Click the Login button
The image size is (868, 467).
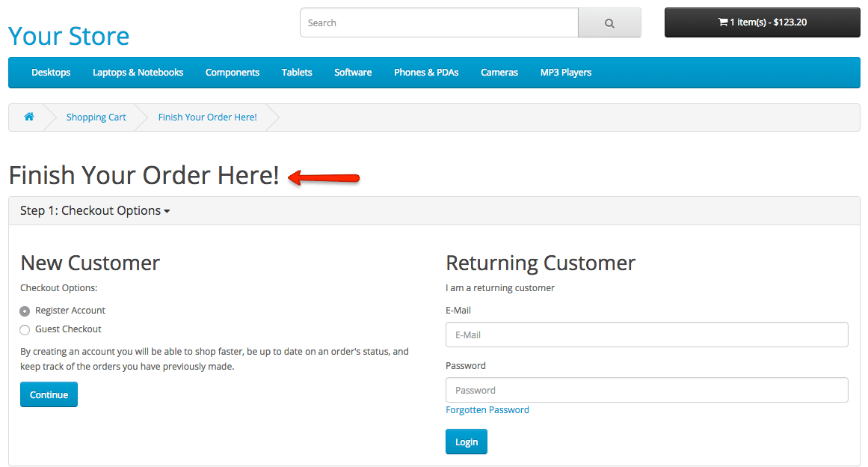466,442
